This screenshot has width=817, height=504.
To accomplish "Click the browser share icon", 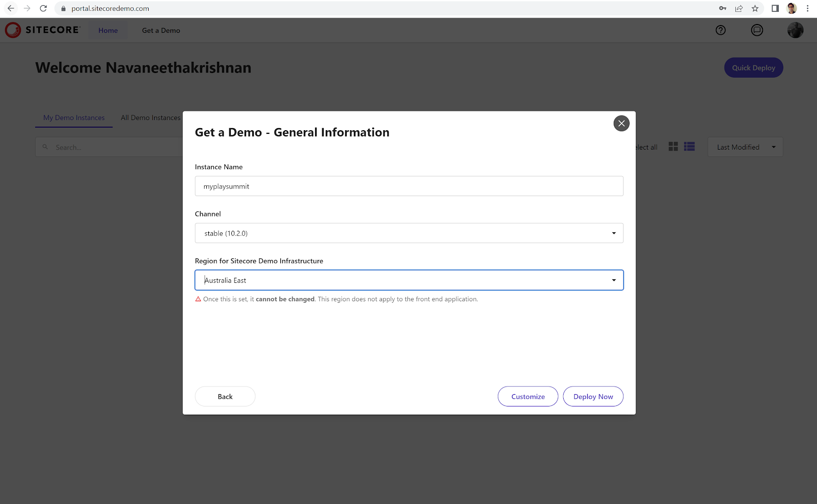I will [738, 9].
